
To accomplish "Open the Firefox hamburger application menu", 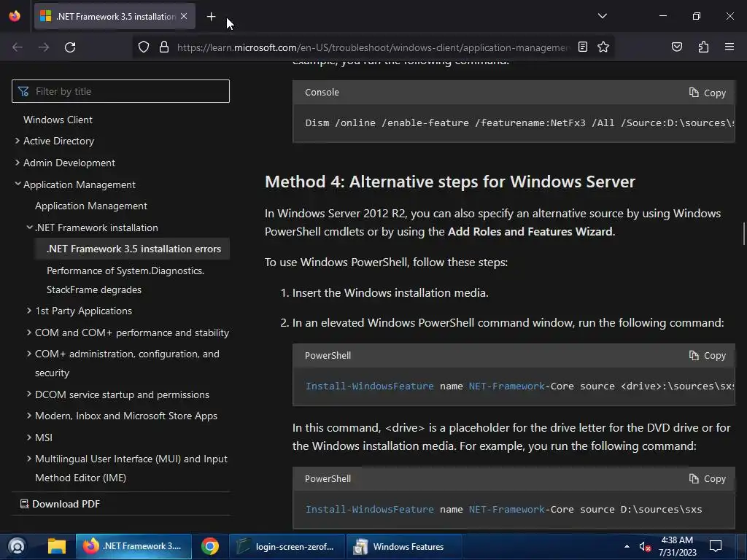I will 729,47.
